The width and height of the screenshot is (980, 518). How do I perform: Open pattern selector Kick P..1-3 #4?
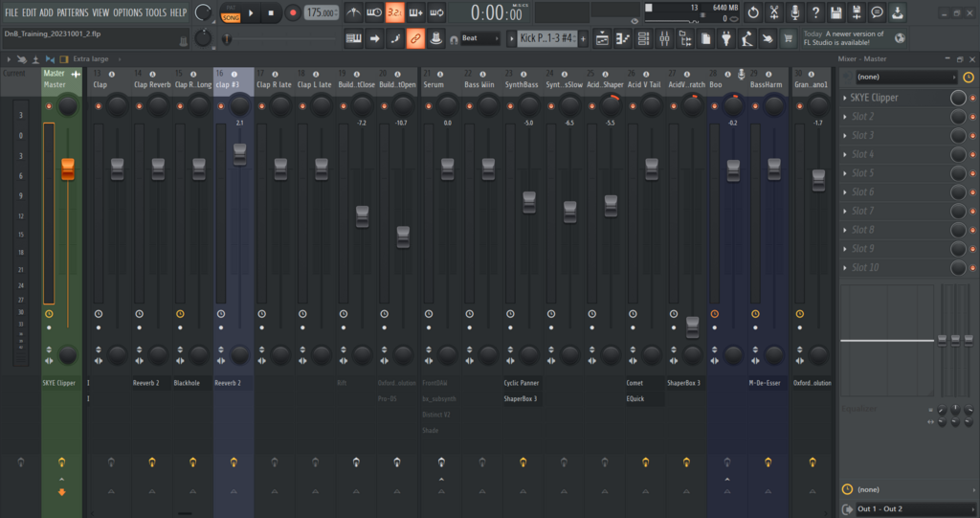pyautogui.click(x=546, y=38)
